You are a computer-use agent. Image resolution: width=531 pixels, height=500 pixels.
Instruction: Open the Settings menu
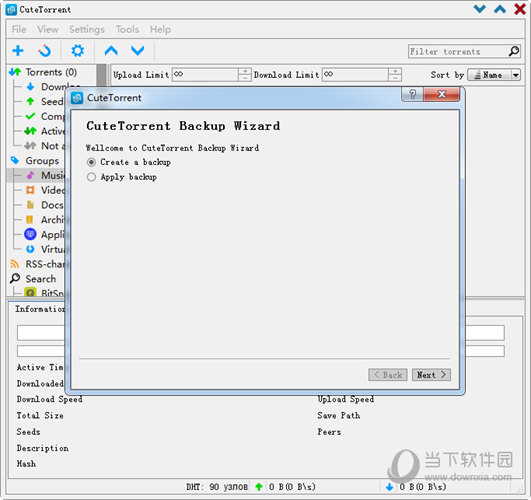tap(87, 29)
